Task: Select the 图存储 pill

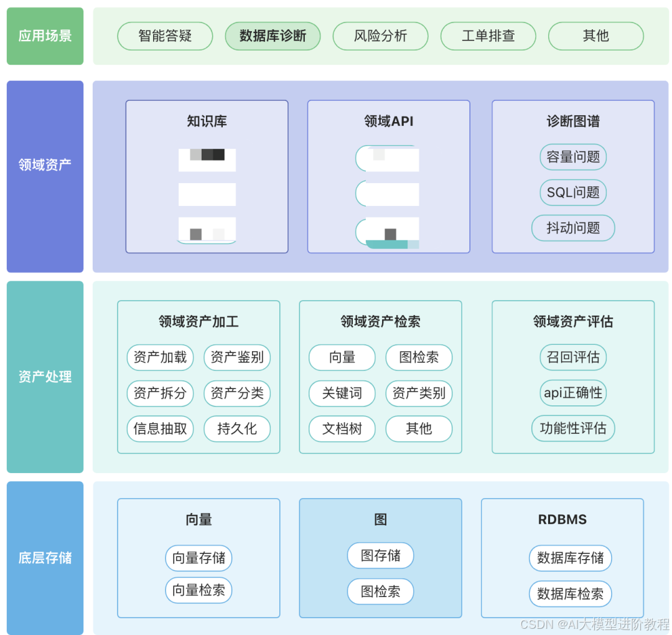Action: click(380, 556)
